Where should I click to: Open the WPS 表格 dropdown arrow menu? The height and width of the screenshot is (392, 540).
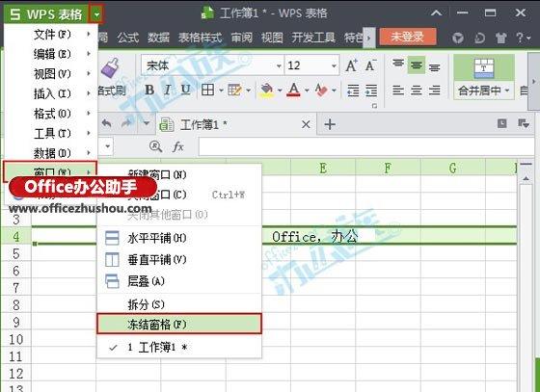pos(96,14)
